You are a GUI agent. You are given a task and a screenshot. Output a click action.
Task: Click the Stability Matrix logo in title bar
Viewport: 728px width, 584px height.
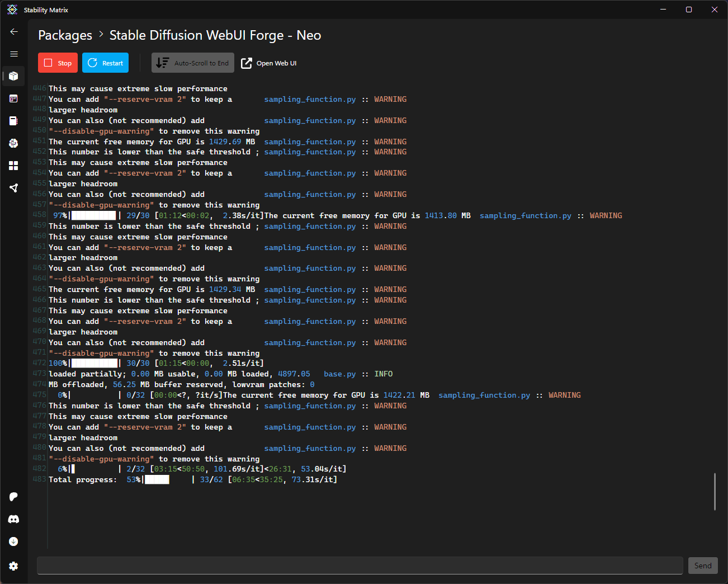(12, 10)
